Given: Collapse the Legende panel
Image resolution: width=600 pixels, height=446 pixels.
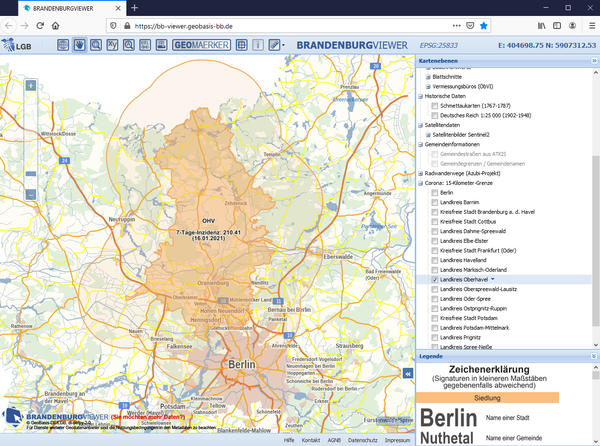Looking at the screenshot, I should click(594, 356).
